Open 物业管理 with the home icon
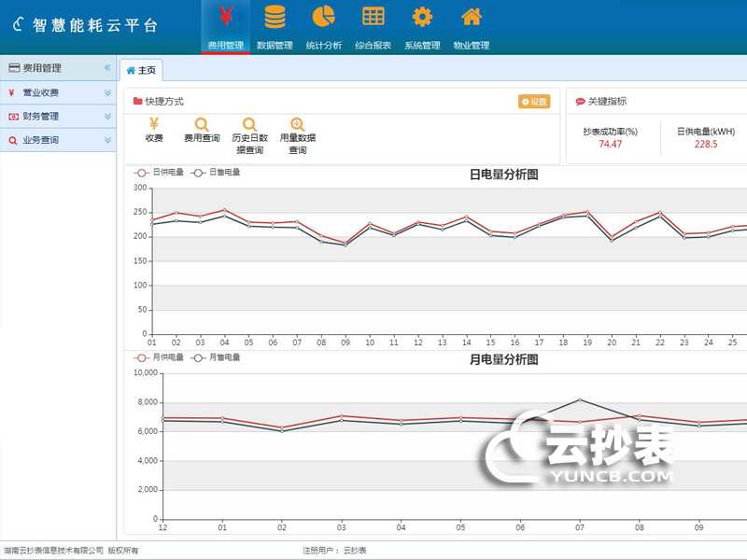Image resolution: width=747 pixels, height=560 pixels. pos(472,25)
